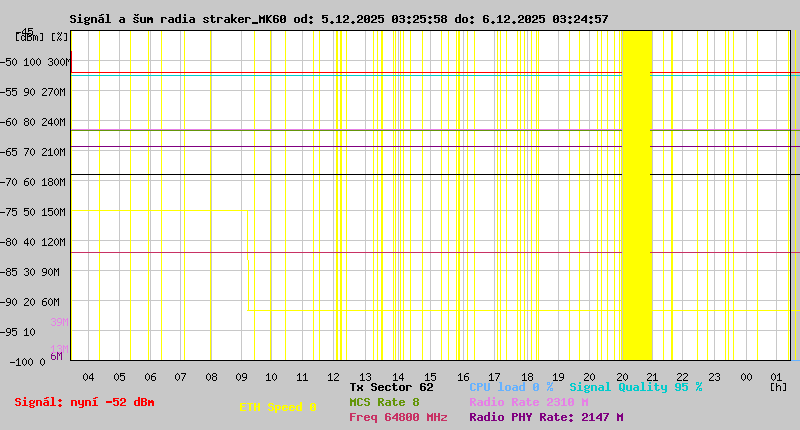Select hour label 12 on the time axis

333,376
